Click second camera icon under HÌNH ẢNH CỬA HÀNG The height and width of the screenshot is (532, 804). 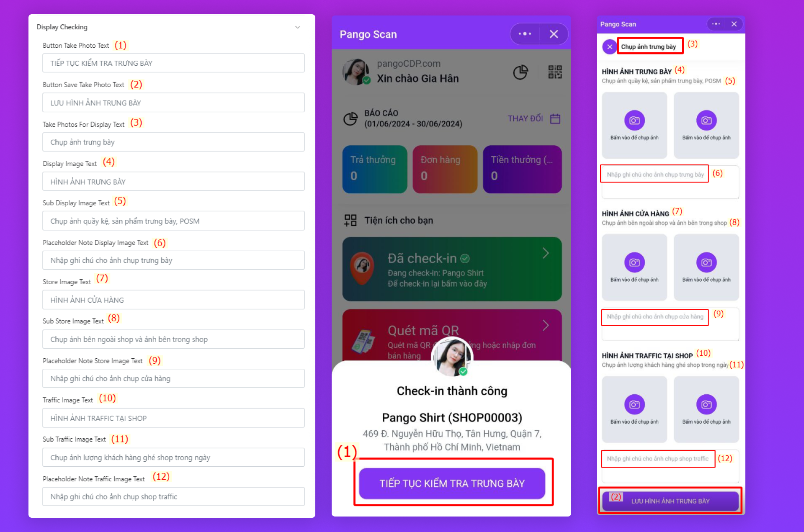[706, 262]
